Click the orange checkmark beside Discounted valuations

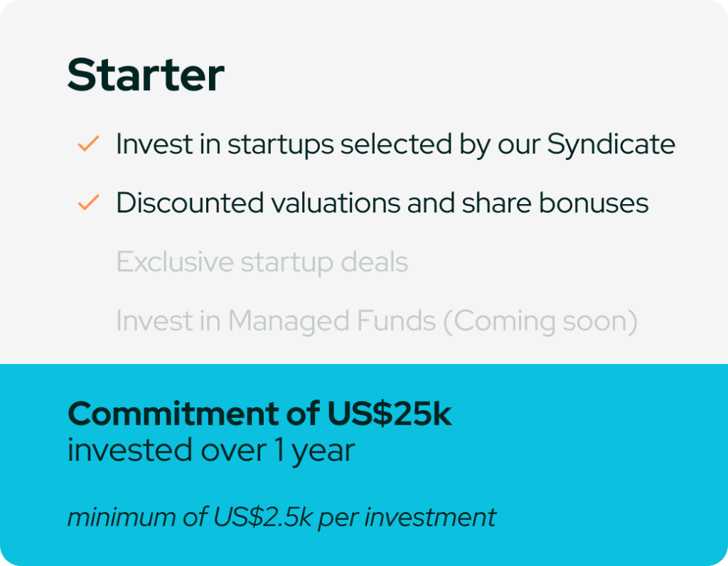tap(88, 203)
